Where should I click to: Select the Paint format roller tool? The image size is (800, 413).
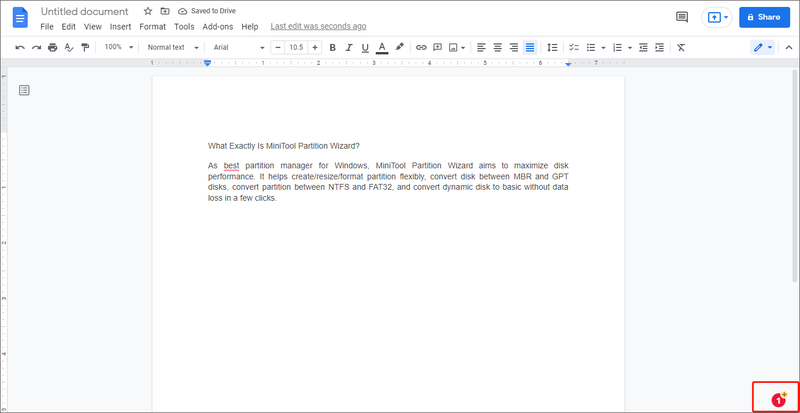tap(85, 47)
